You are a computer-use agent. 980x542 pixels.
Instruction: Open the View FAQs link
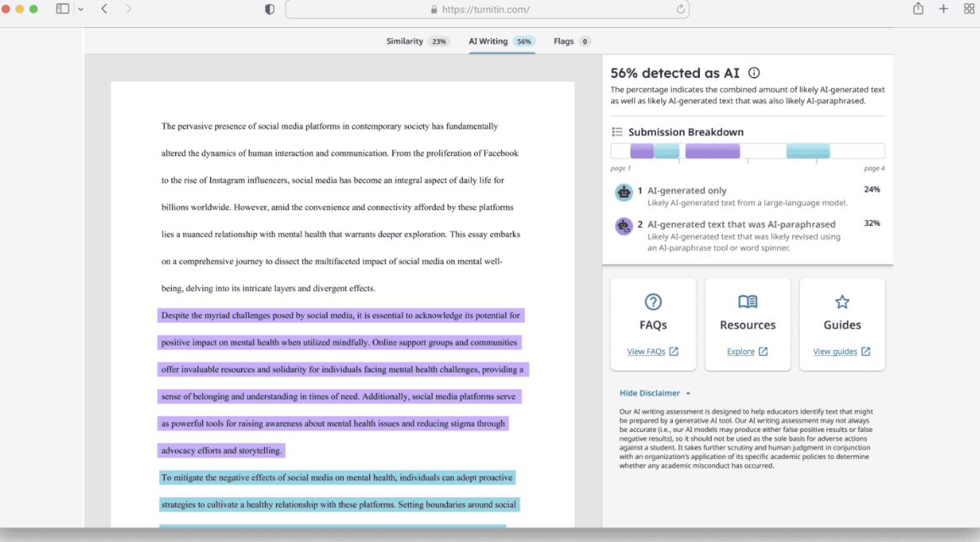(x=652, y=351)
